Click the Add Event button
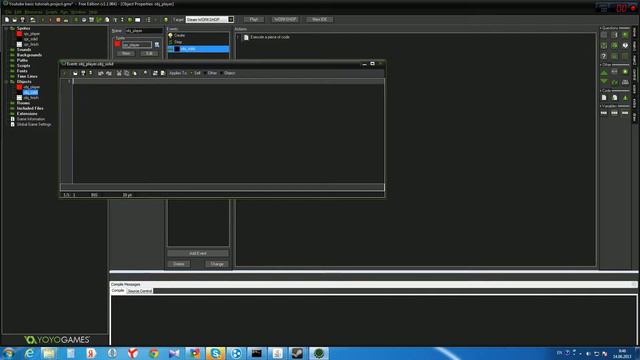 (x=198, y=253)
